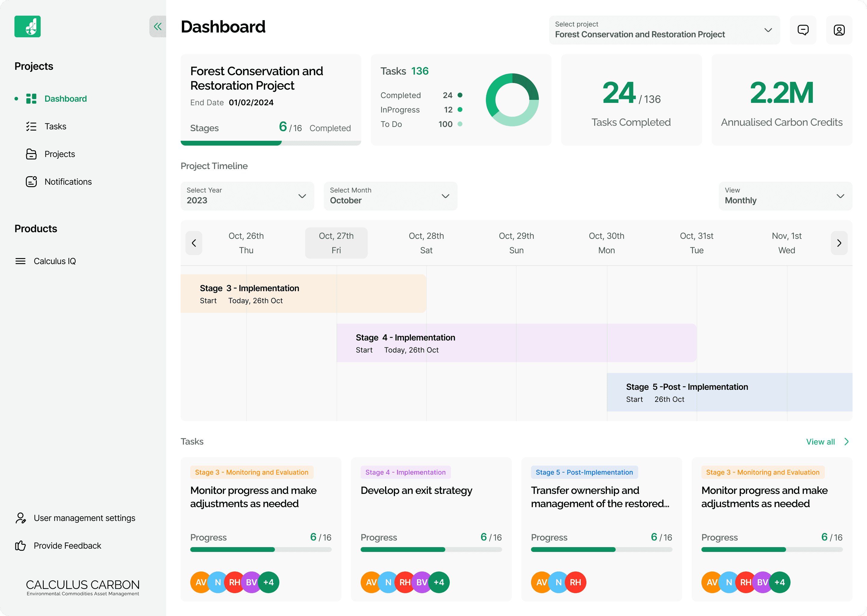Open the user profile icon

pyautogui.click(x=839, y=30)
